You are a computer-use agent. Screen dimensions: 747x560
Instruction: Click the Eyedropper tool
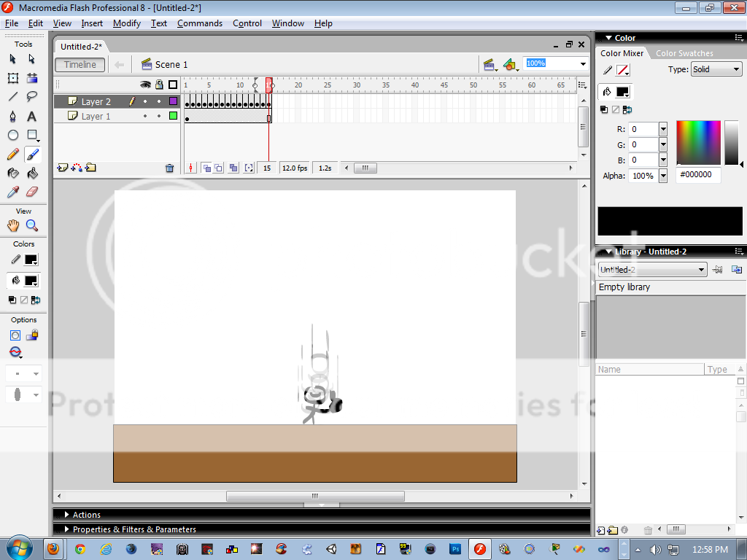pyautogui.click(x=13, y=192)
